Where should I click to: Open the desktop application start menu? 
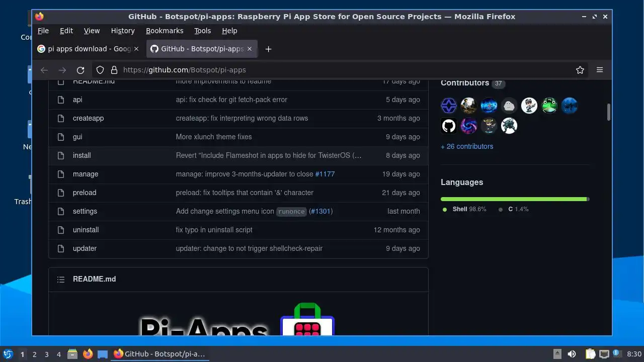tap(8, 354)
